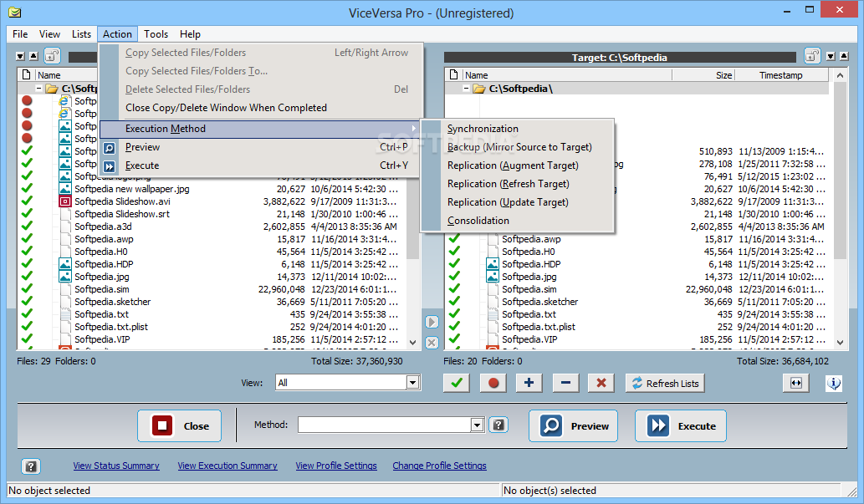Click the source pane down-arrow expand icon
The image size is (864, 504).
(20, 56)
